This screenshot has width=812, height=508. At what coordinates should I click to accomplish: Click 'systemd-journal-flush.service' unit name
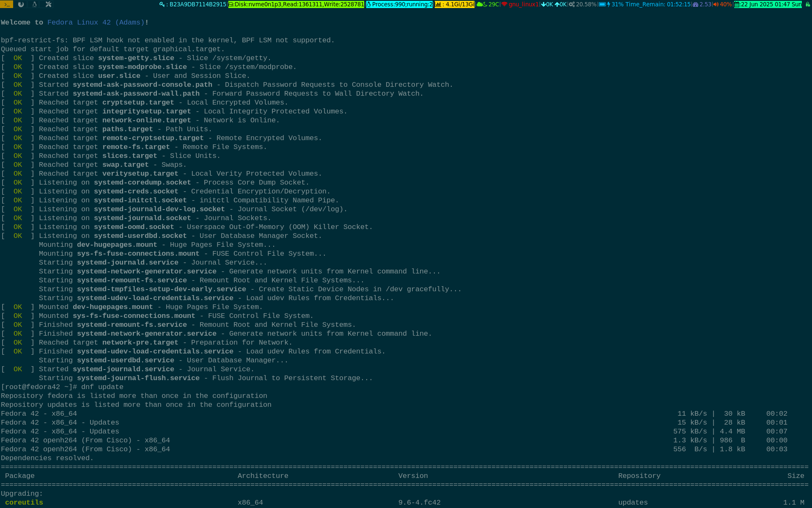[138, 378]
